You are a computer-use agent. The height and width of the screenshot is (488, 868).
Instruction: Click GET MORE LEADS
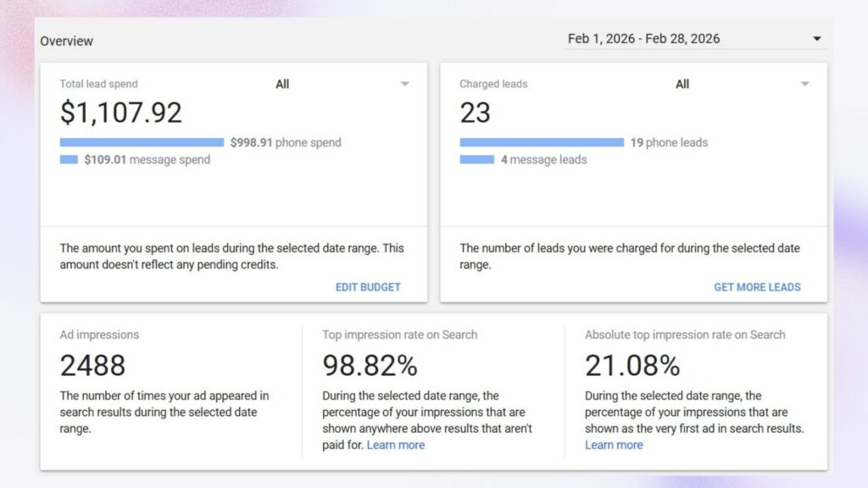[757, 287]
